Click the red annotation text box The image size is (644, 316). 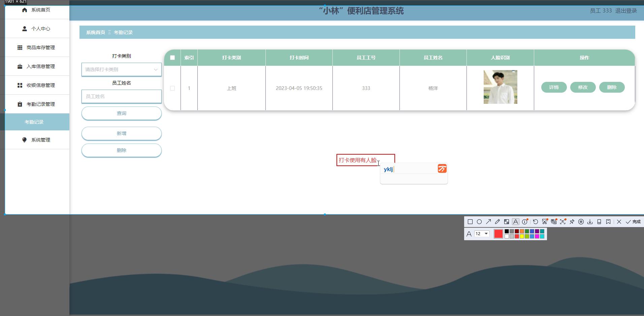365,160
